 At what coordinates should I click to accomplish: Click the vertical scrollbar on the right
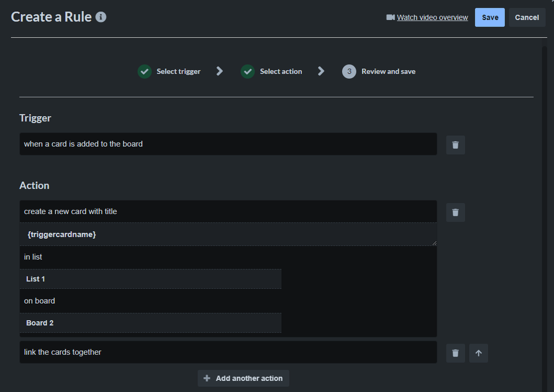pyautogui.click(x=545, y=219)
